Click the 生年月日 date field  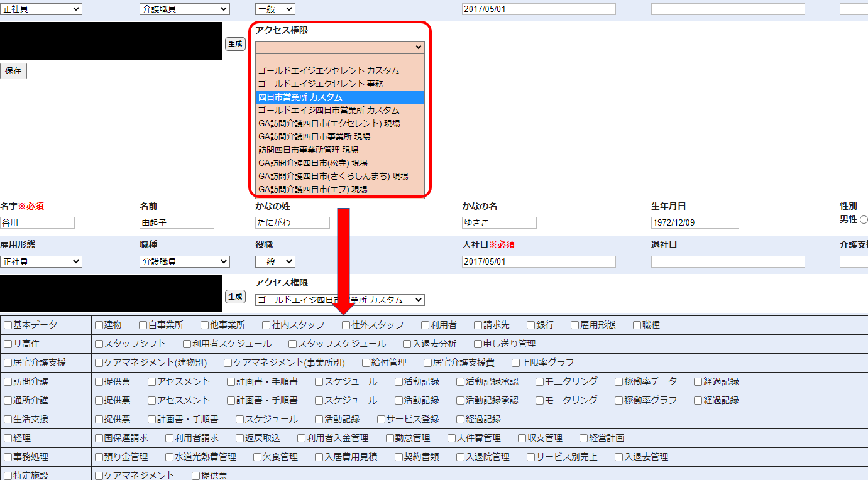click(x=695, y=223)
